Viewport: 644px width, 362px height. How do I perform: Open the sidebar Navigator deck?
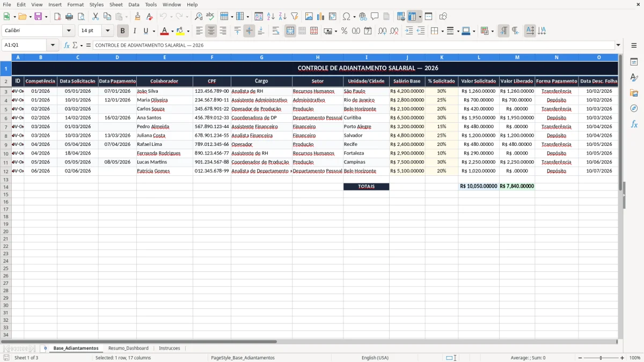click(634, 108)
